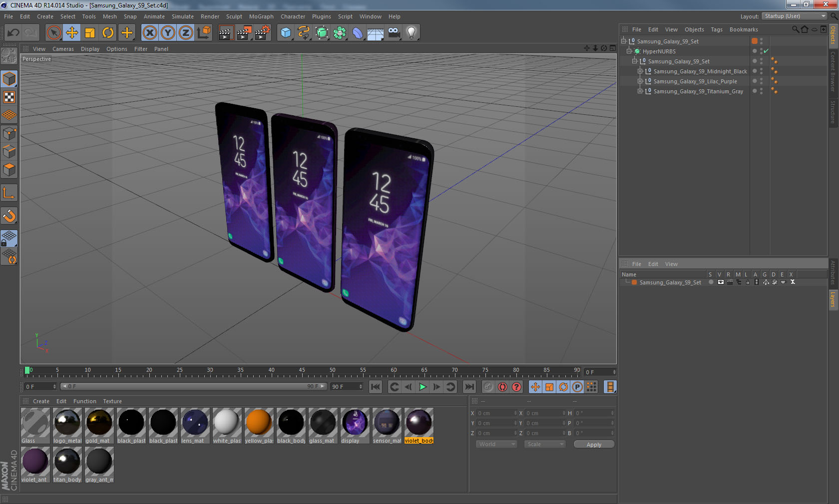The image size is (839, 504).
Task: Toggle X axis lock
Action: coord(149,33)
